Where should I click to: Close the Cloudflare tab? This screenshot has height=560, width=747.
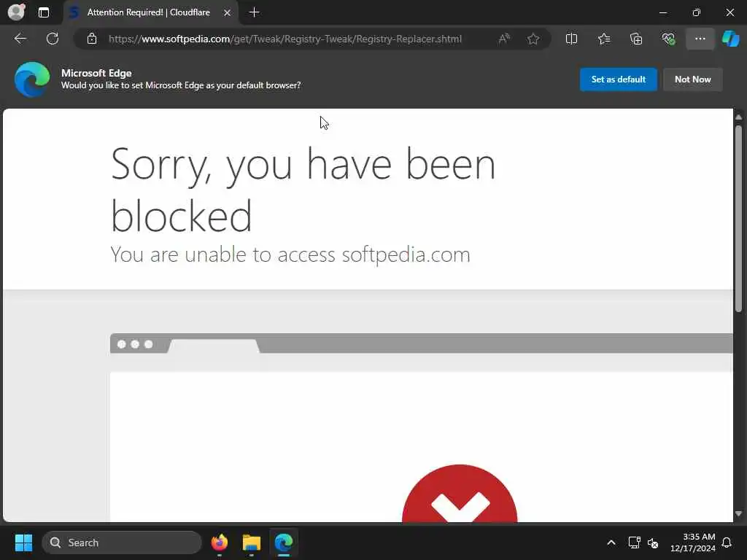(228, 13)
